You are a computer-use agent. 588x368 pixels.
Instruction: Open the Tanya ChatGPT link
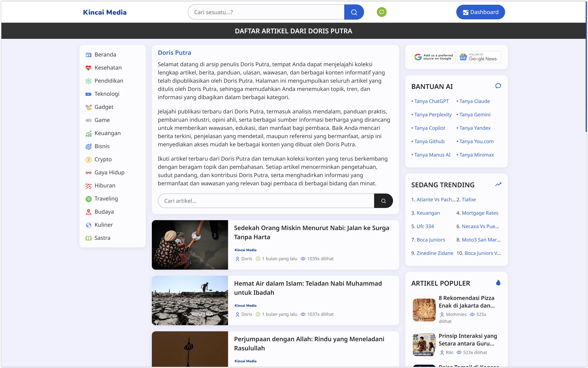(x=431, y=101)
